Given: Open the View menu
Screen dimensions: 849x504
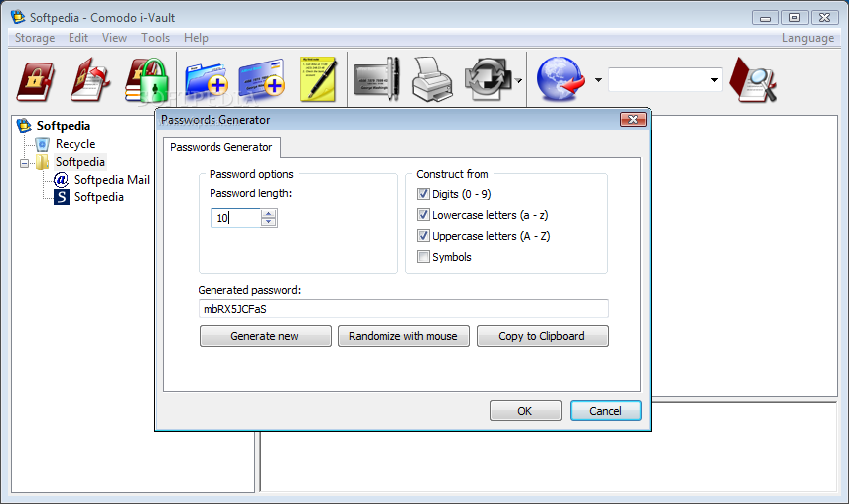Looking at the screenshot, I should point(114,38).
